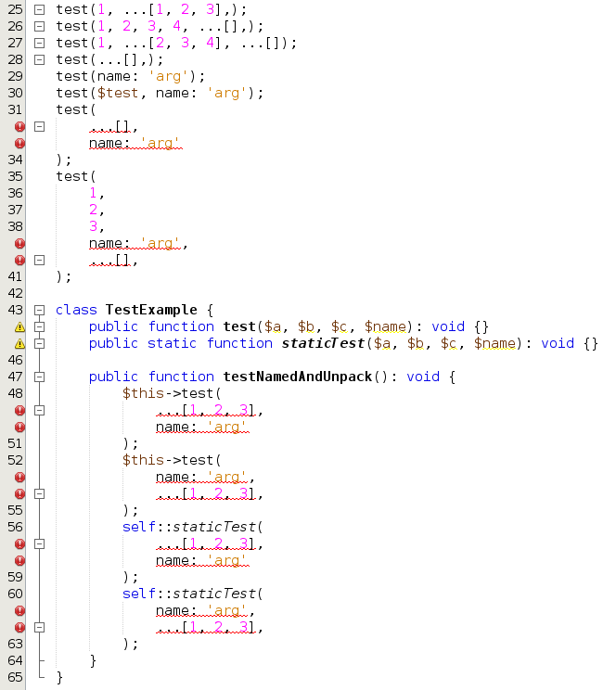
Task: Toggle fold marker on line 49 below line 48
Action: tap(40, 411)
